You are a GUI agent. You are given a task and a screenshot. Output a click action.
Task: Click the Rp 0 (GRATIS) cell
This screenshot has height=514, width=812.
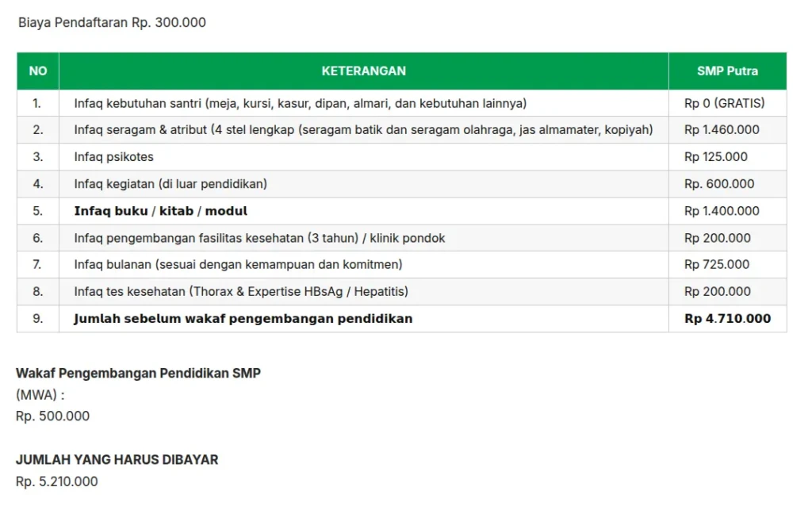click(x=724, y=103)
